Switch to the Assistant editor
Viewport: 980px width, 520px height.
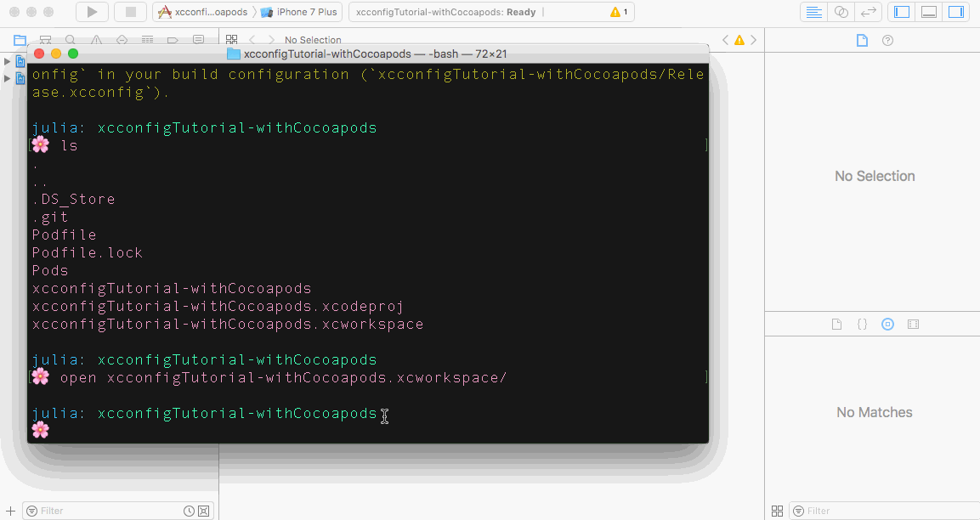click(841, 12)
